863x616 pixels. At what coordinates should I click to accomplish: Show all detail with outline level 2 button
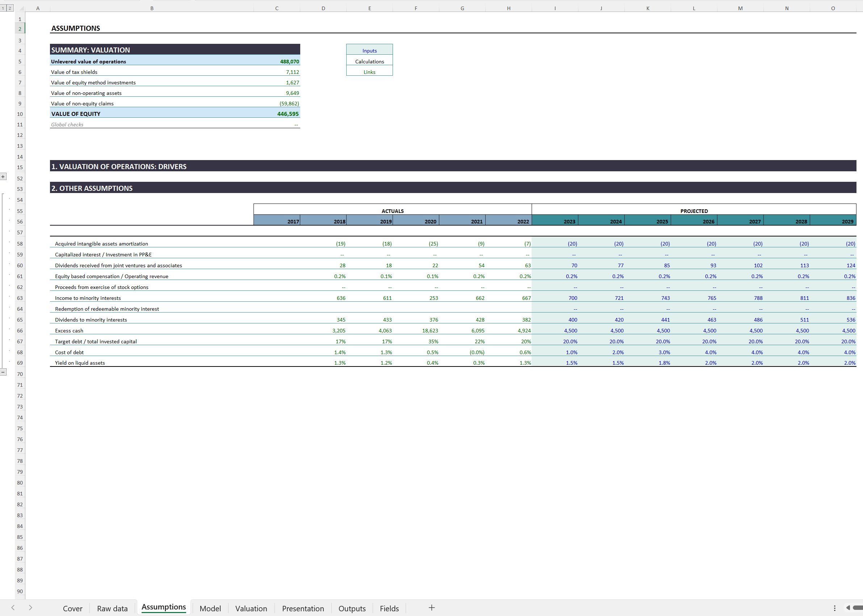9,8
